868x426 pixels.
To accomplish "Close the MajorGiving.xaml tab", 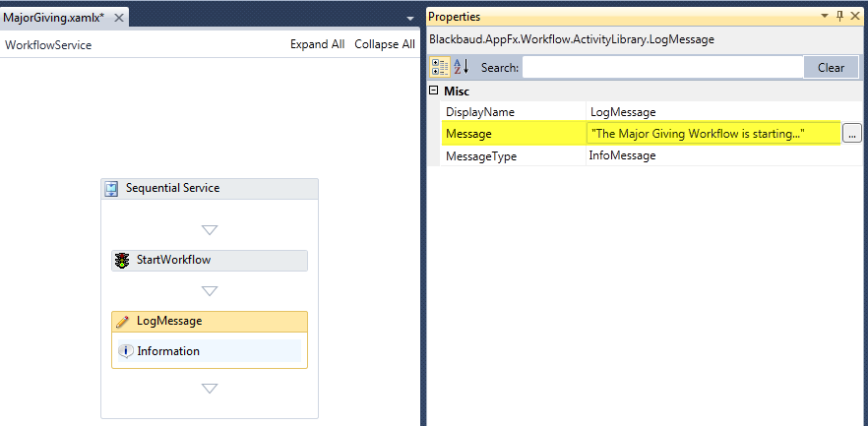I will pyautogui.click(x=117, y=18).
